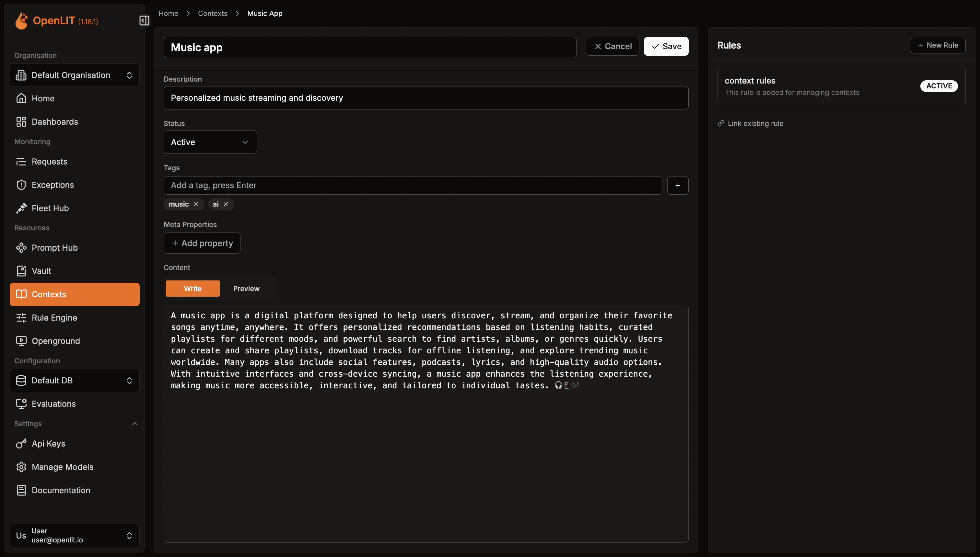Open the Prompt Hub icon
The image size is (980, 557).
[21, 247]
